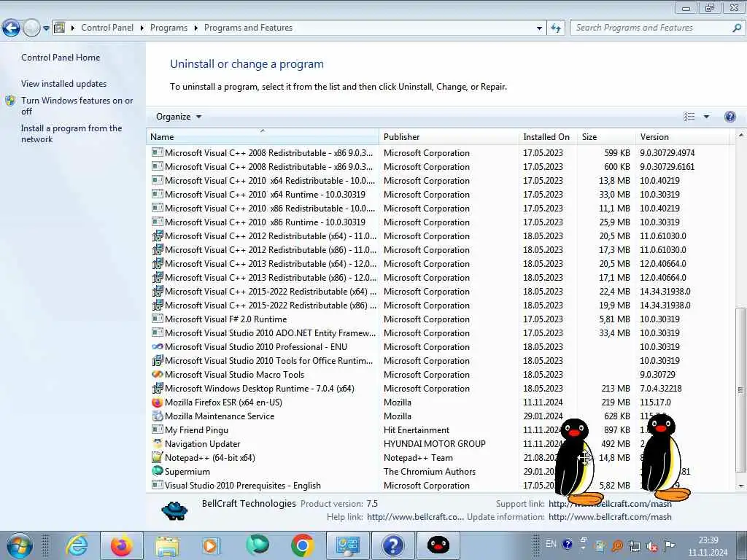Open Google Chrome from the taskbar

(303, 545)
